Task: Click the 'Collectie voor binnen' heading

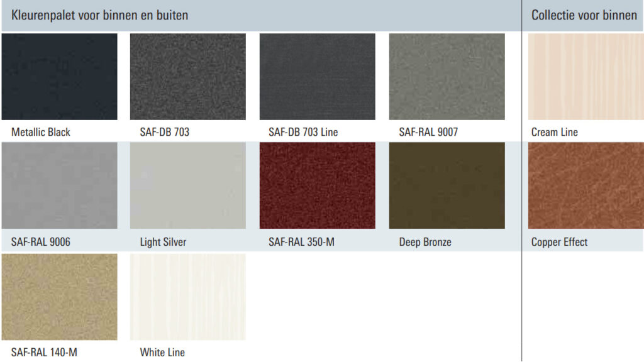Action: coord(584,15)
